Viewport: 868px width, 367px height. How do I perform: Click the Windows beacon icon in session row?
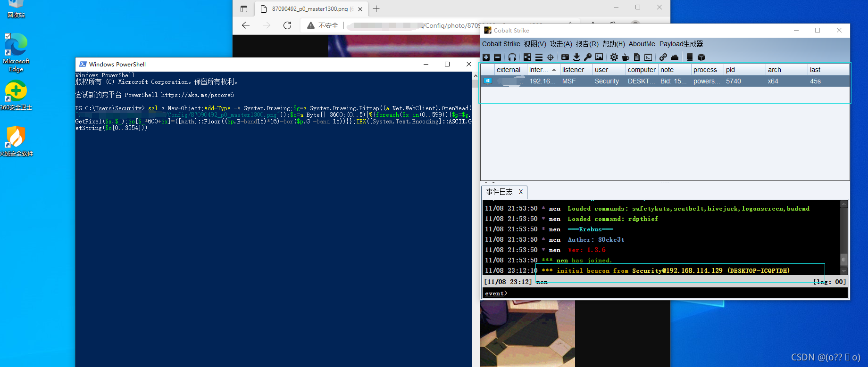[x=488, y=81]
